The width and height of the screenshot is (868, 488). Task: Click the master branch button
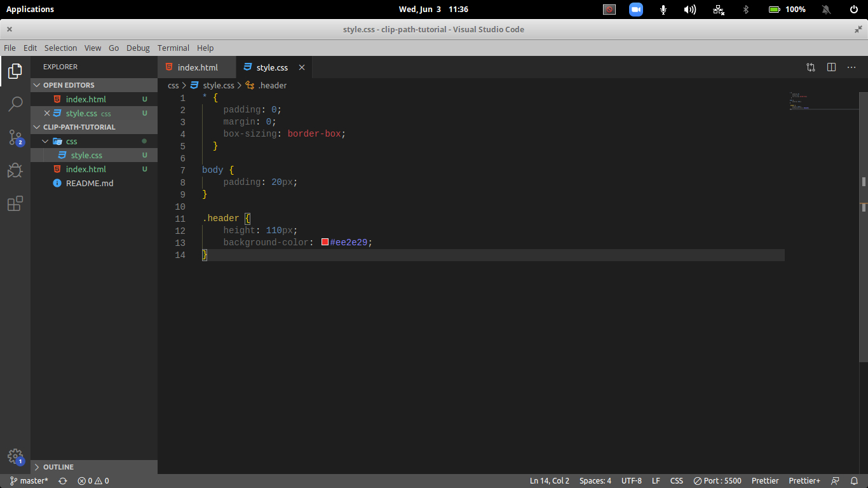[29, 481]
